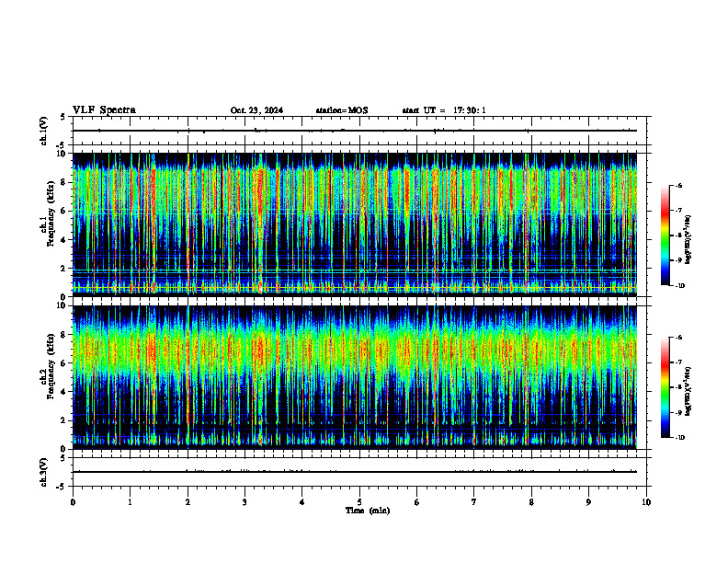This screenshot has height=563, width=728.
Task: Click the "6" tick on the time axis
Action: (x=417, y=502)
